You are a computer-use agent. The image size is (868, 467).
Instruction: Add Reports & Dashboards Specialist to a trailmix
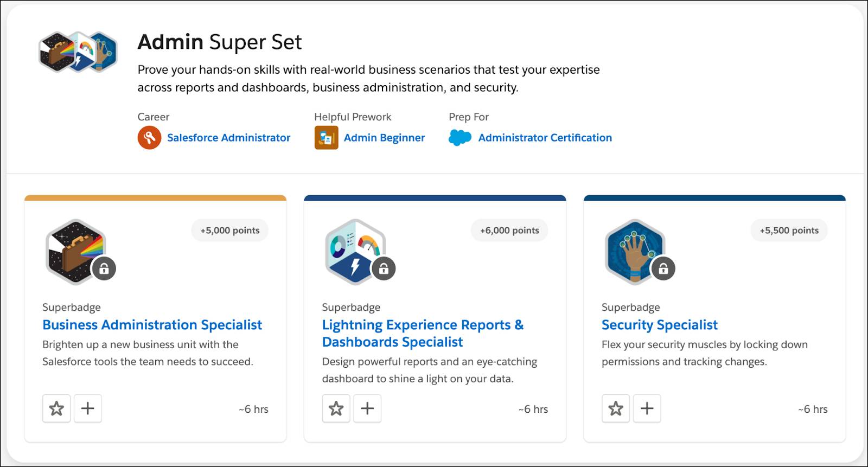tap(367, 408)
